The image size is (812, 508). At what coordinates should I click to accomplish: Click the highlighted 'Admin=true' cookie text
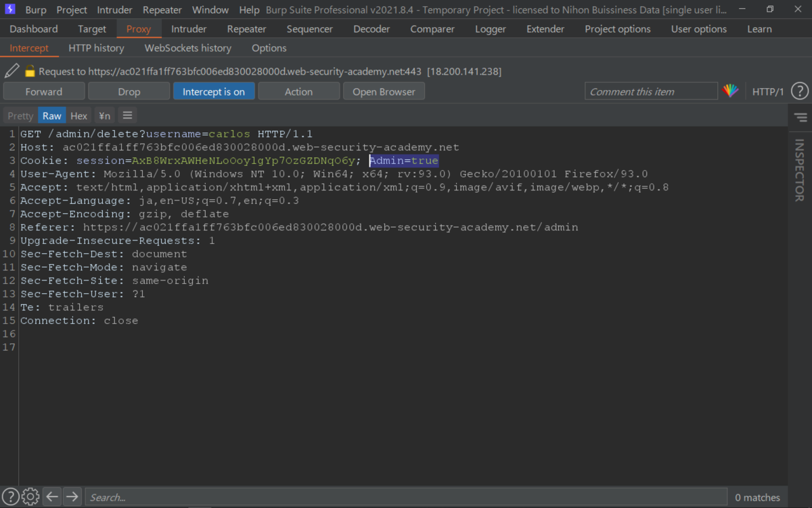(x=404, y=161)
